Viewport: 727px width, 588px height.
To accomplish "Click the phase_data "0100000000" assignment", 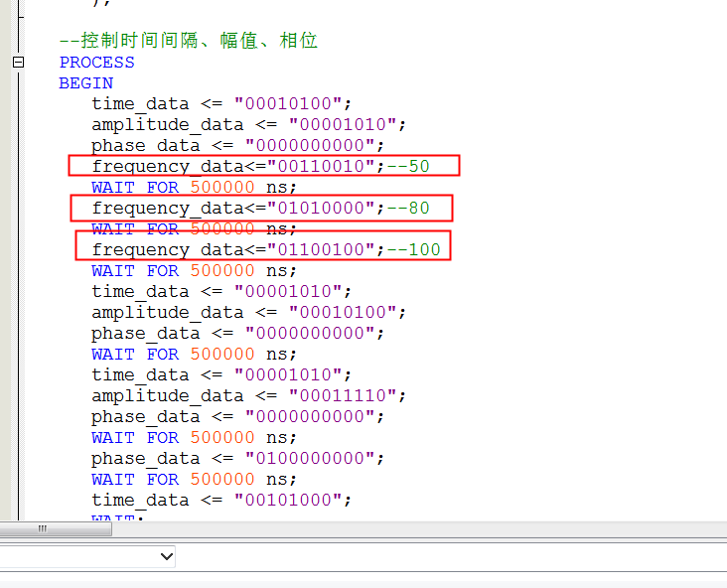I will pyautogui.click(x=237, y=459).
